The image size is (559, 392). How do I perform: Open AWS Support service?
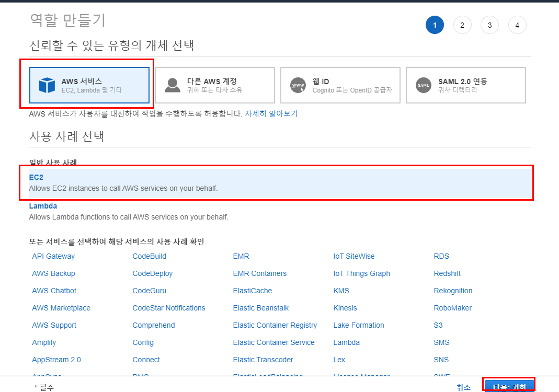tap(54, 325)
